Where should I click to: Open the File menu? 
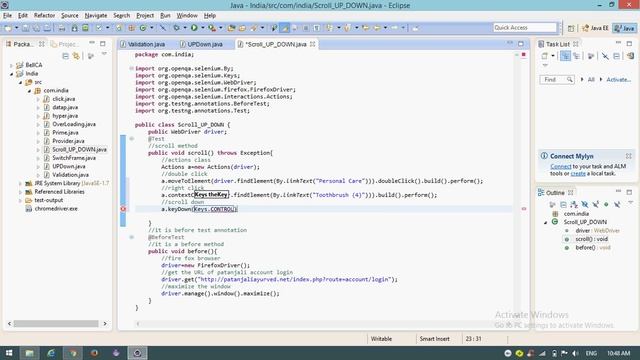pos(7,16)
